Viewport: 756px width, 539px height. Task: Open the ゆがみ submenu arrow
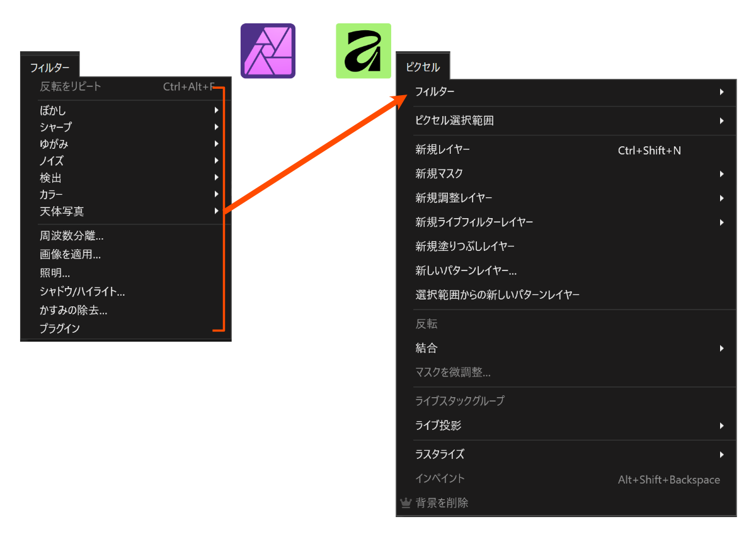point(217,144)
